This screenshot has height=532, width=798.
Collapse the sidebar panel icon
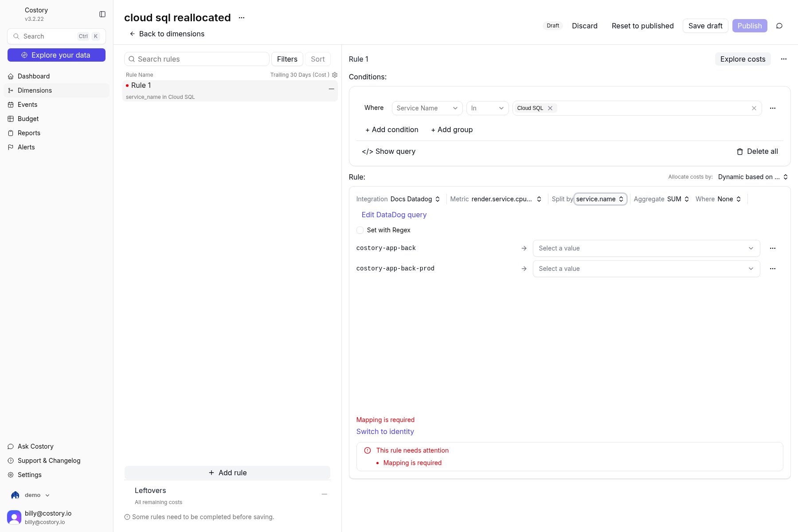pos(102,14)
